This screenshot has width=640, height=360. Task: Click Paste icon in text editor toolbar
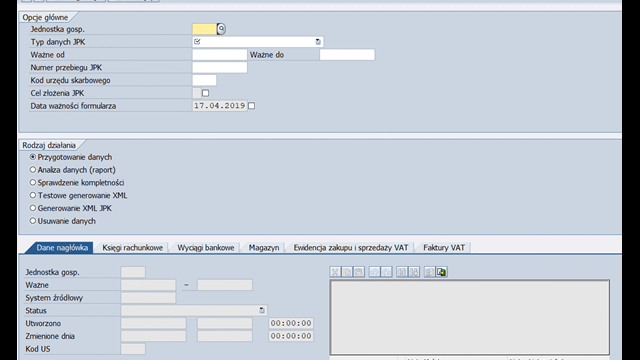[x=359, y=272]
